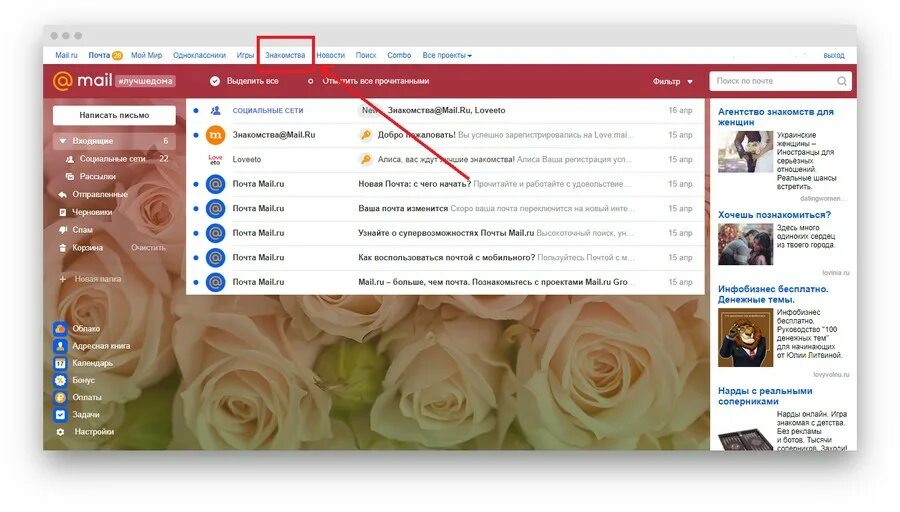Click search magnifier icon in mail search
This screenshot has width=900, height=512.
(841, 81)
